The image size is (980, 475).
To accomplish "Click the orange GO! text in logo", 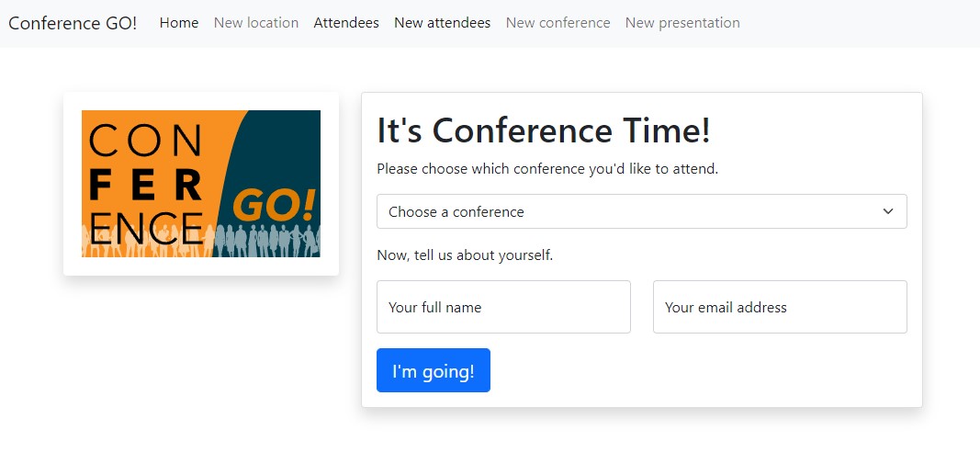I will (274, 207).
